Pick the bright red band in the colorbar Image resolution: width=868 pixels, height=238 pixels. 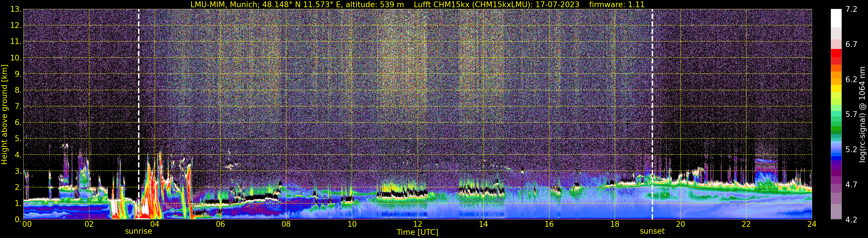836,53
